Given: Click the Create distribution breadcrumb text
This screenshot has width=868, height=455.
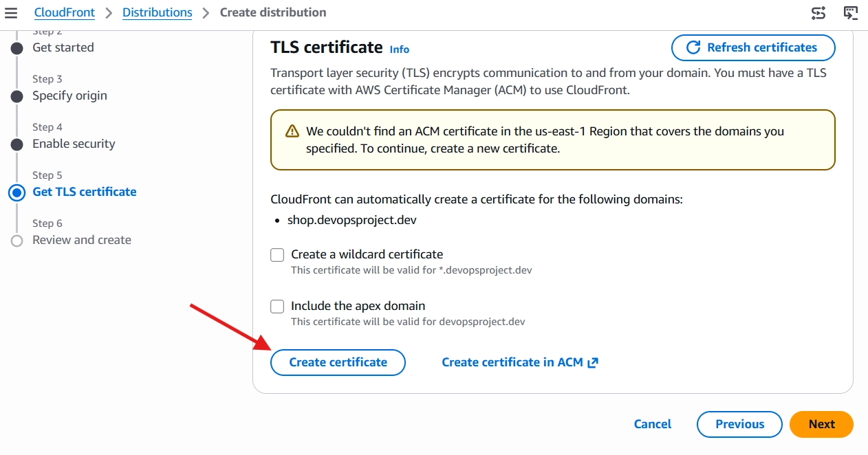Looking at the screenshot, I should (x=273, y=12).
